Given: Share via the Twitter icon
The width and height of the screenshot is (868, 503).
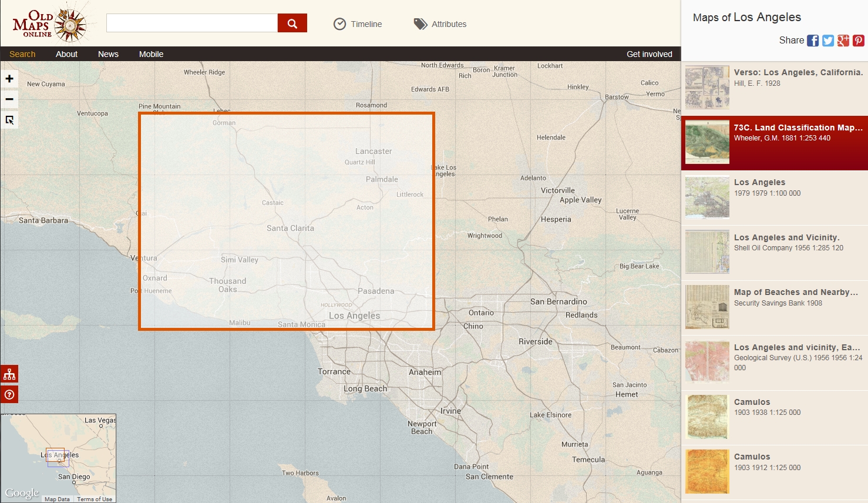Looking at the screenshot, I should tap(828, 41).
